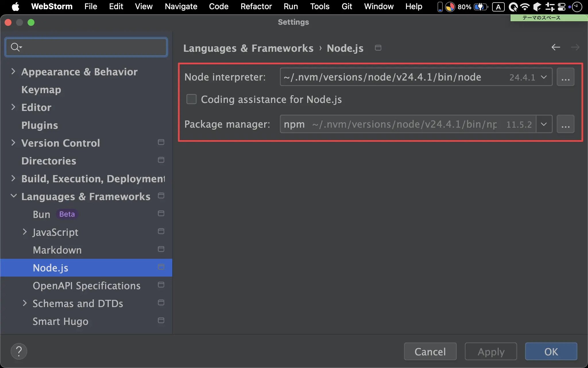This screenshot has width=588, height=368.
Task: Expand the Appearance & Behavior section
Action: click(13, 71)
